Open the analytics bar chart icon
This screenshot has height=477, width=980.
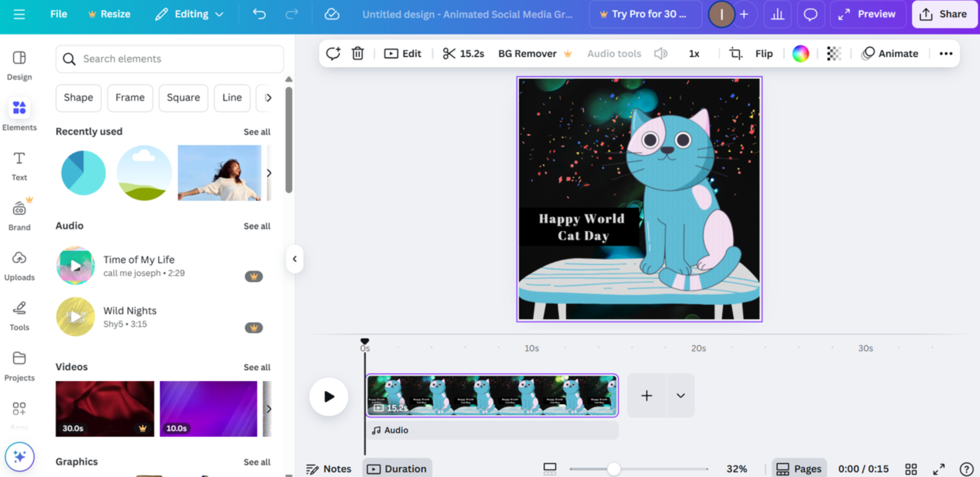pyautogui.click(x=777, y=15)
